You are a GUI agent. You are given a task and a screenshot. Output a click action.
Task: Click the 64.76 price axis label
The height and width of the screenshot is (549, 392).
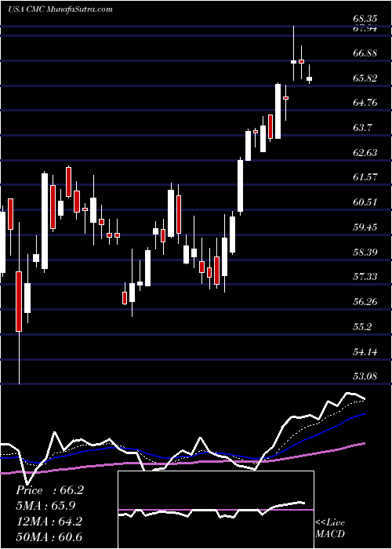365,103
